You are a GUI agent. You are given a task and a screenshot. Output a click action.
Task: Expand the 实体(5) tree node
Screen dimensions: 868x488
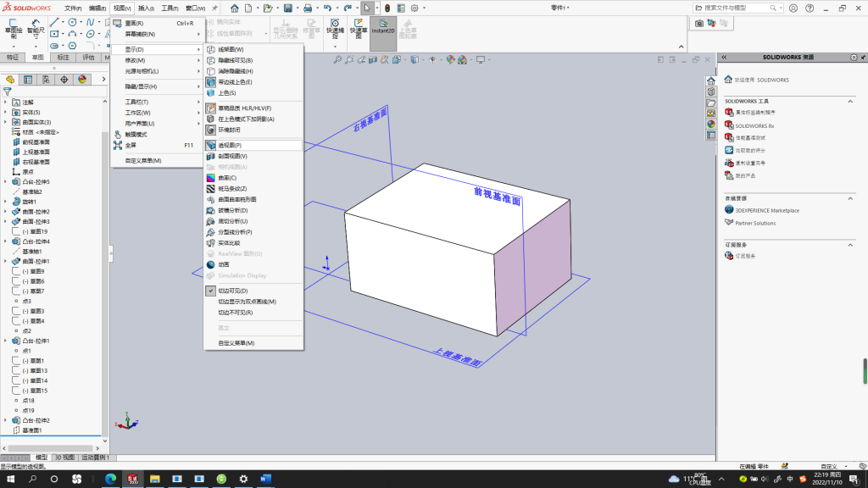coord(6,113)
